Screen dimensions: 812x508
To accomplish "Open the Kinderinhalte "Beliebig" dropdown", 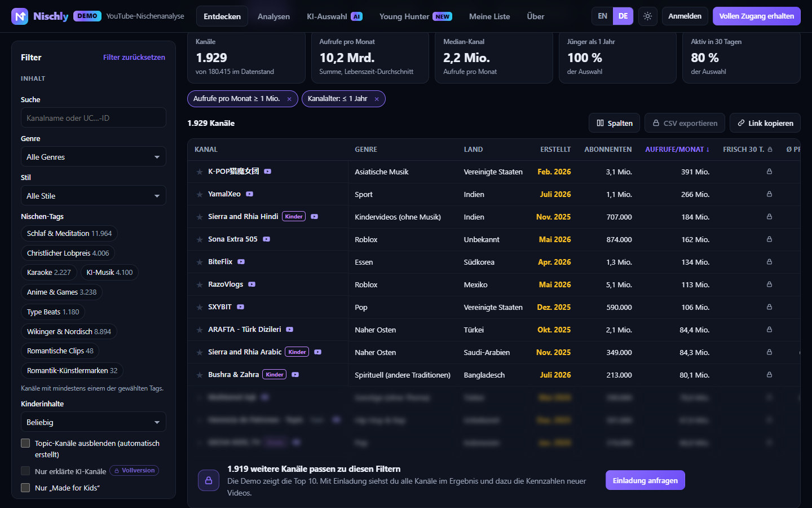I will 94,422.
